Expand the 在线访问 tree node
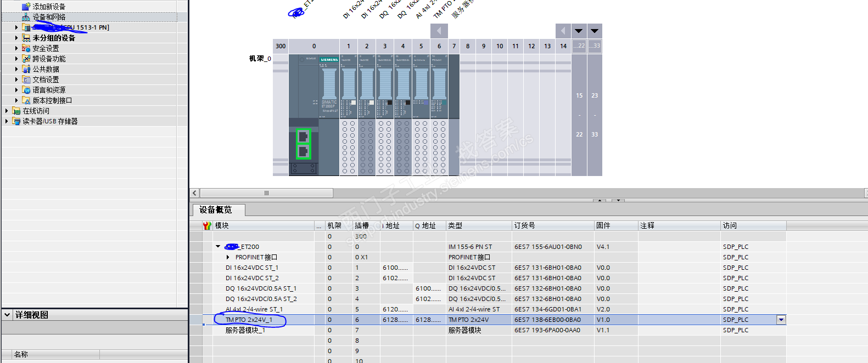Image resolution: width=868 pixels, height=363 pixels. pos(7,111)
